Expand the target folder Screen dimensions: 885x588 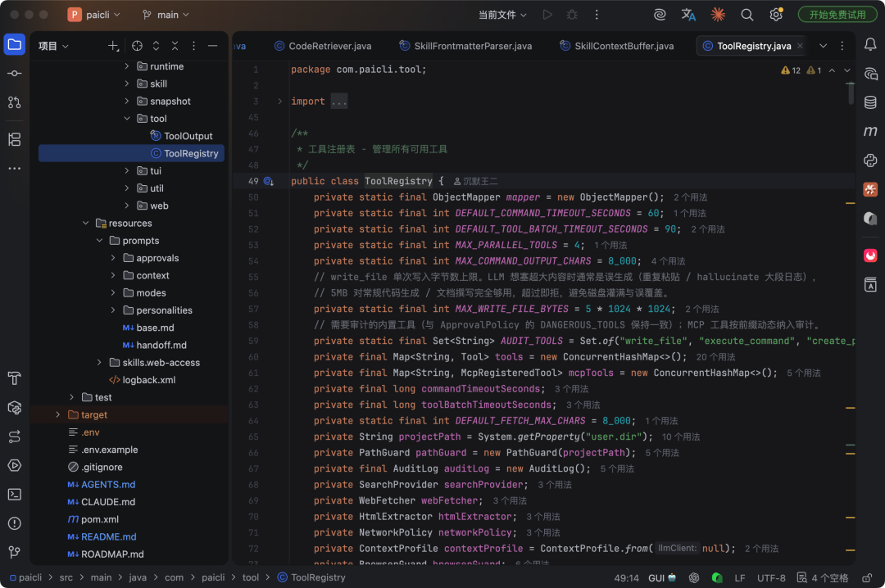[57, 414]
